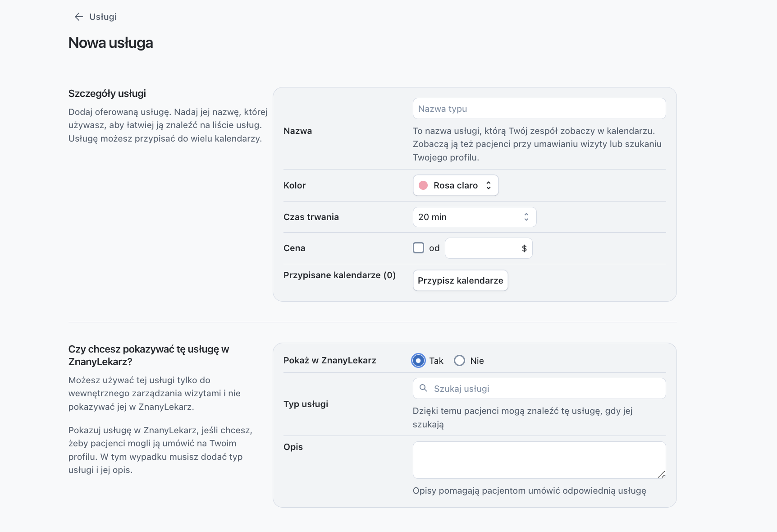Focus the Nazwa typu input field
Screen dimensions: 777x532
(x=539, y=108)
